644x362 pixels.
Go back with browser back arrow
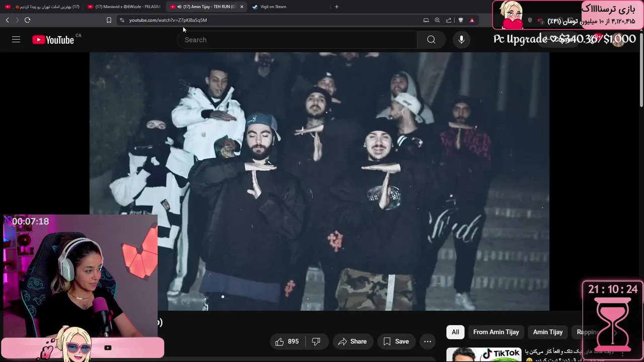7,20
